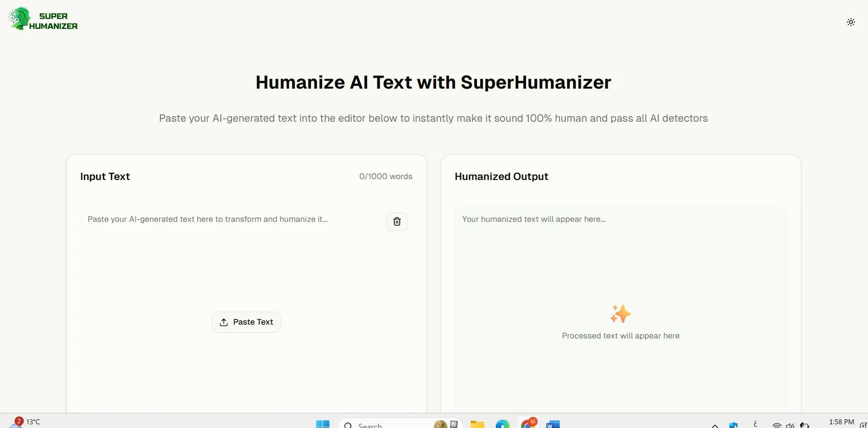Viewport: 868px width, 428px height.
Task: Click the 0/1000 words counter
Action: (x=386, y=177)
